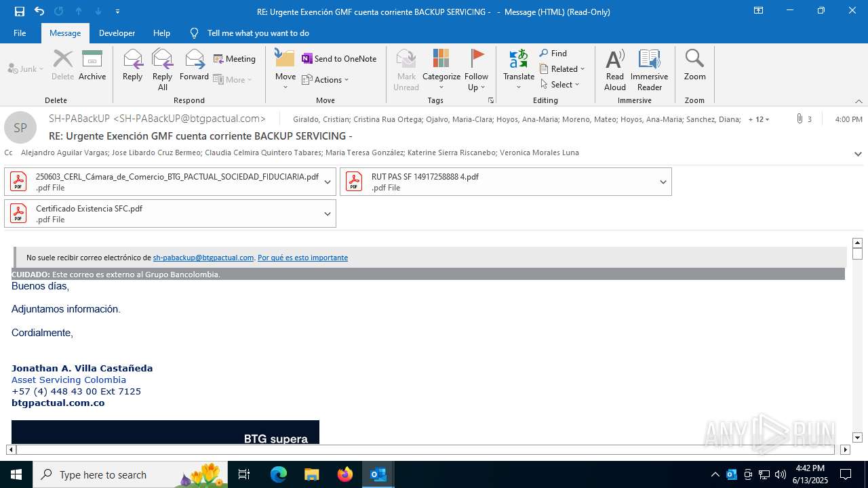Image resolution: width=868 pixels, height=488 pixels.
Task: Launch Immersive Reader
Action: 650,70
